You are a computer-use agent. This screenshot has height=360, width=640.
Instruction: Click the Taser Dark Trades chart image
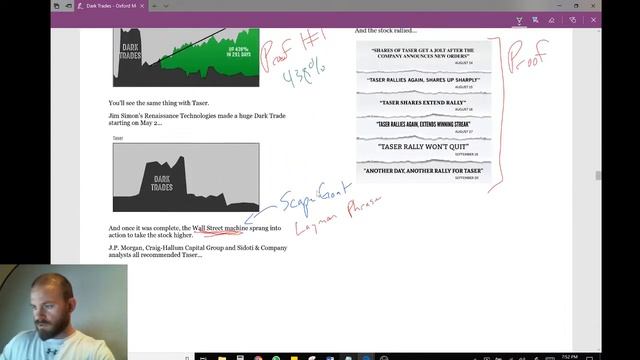186,177
